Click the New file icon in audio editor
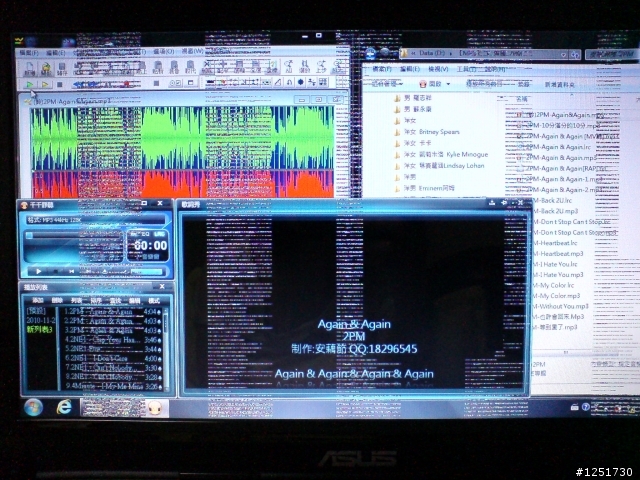640x480 pixels. (x=29, y=68)
